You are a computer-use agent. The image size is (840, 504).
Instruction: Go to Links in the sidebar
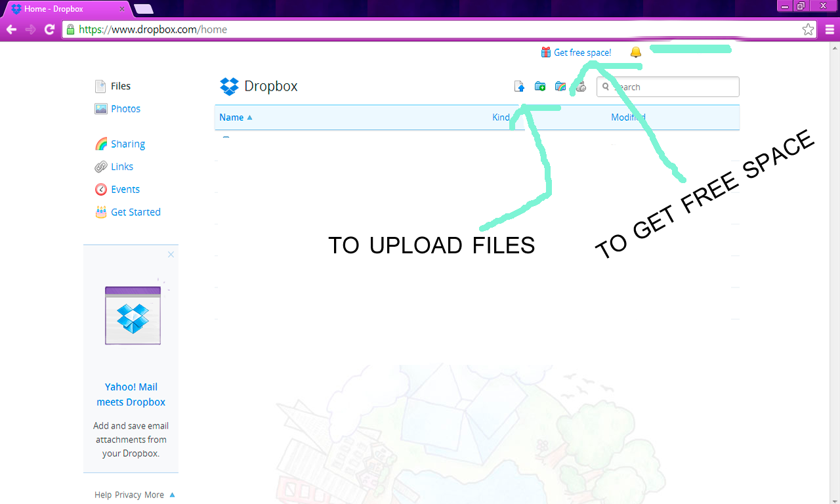click(x=122, y=167)
